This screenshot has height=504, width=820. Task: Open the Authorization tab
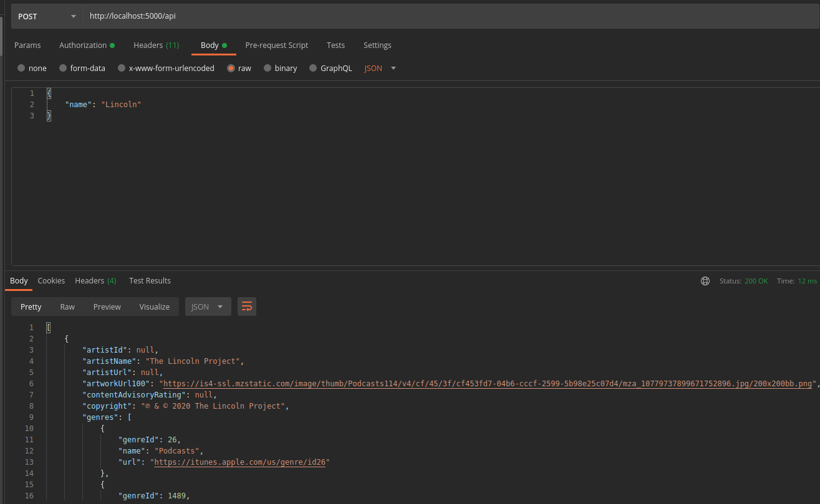[x=87, y=45]
